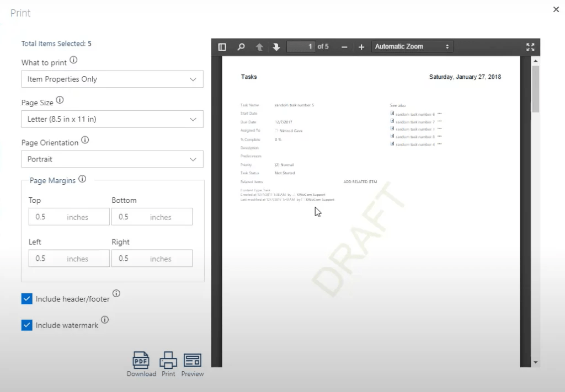This screenshot has height=392, width=565.
Task: Show info for Page Margins
Action: click(83, 179)
